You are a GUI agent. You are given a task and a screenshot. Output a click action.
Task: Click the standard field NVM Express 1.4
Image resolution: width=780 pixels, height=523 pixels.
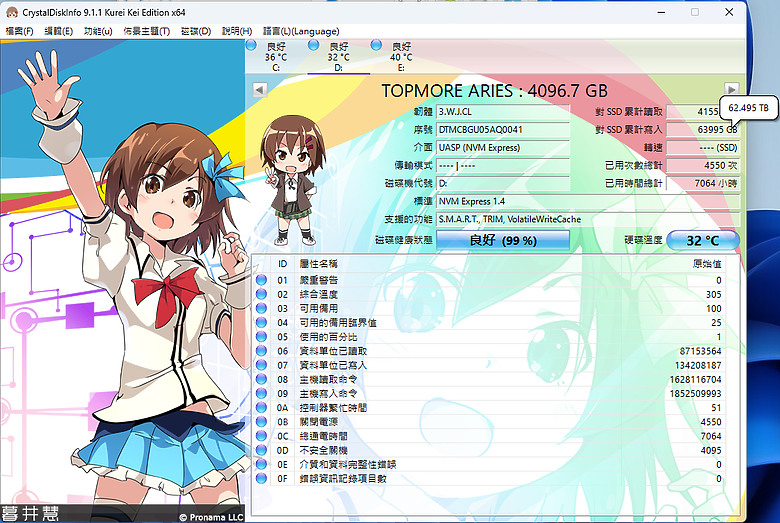click(587, 202)
